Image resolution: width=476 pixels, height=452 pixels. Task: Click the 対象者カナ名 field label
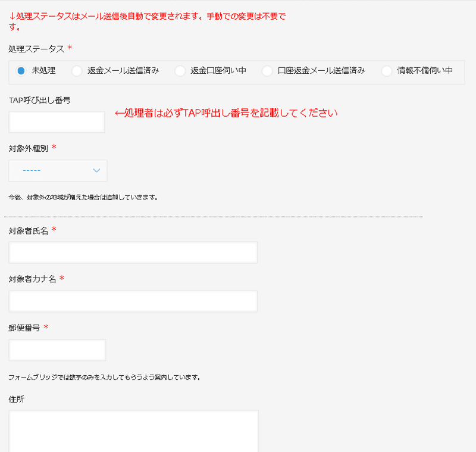click(32, 279)
